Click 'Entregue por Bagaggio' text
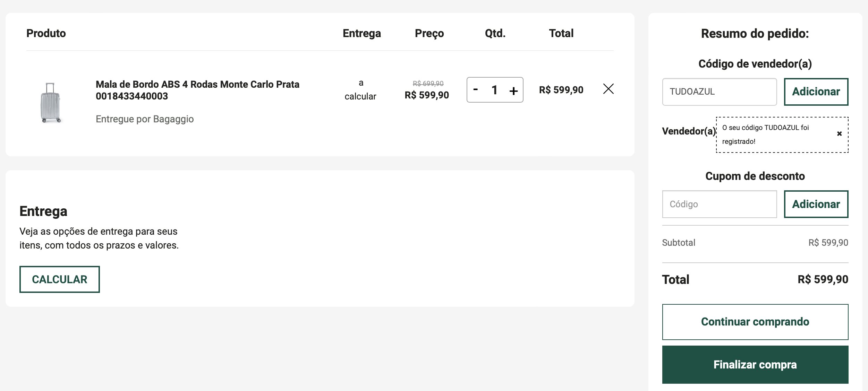The width and height of the screenshot is (868, 391). pos(145,119)
